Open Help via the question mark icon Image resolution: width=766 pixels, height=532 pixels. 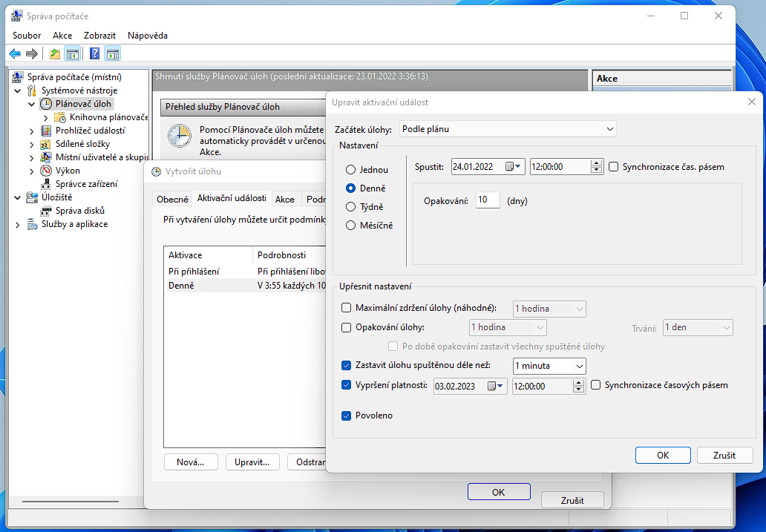pyautogui.click(x=95, y=53)
